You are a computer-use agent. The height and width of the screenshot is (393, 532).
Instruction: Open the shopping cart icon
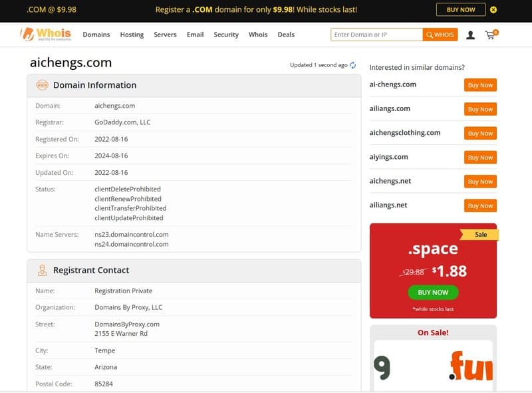(491, 34)
